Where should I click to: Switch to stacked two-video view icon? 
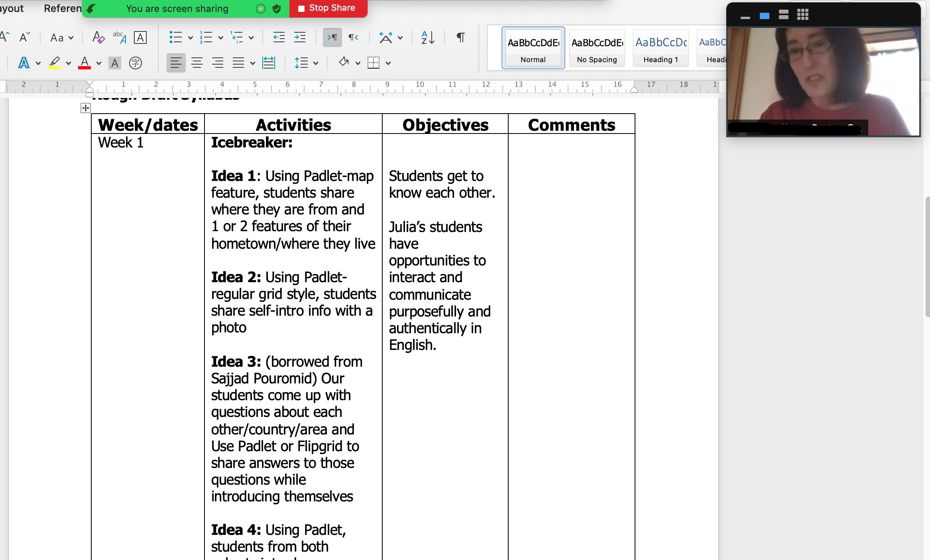tap(784, 15)
